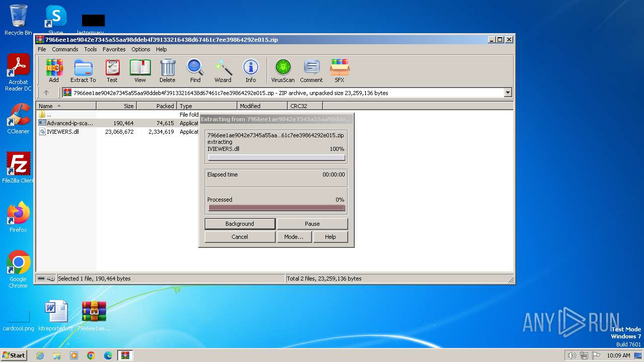Click the taskbar clock 10:09 AM
This screenshot has width=644, height=362.
618,355
